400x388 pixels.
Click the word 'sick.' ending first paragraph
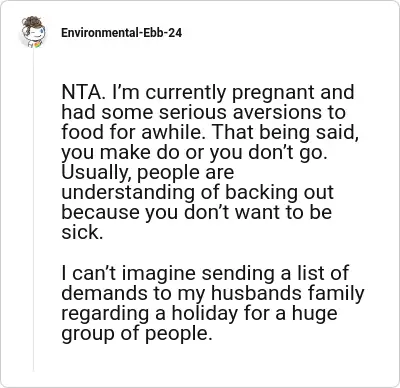tap(82, 232)
